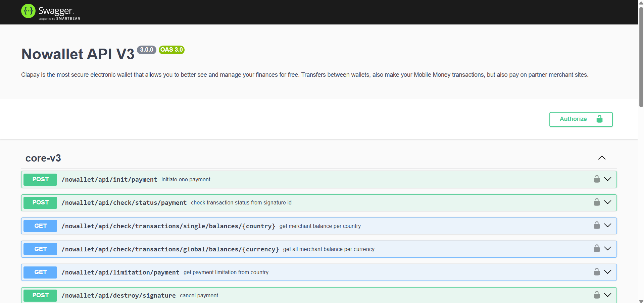Click the padlock icon on /nowallet/api/check/status/payment
This screenshot has width=644, height=306.
597,202
